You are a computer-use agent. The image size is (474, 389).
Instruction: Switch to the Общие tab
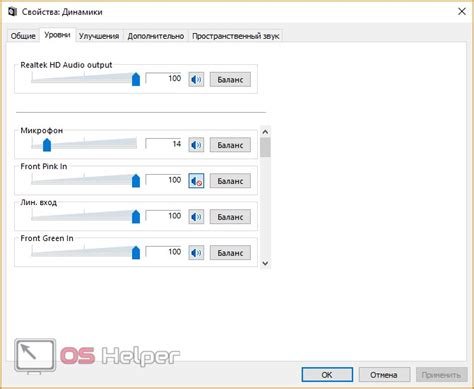point(23,36)
